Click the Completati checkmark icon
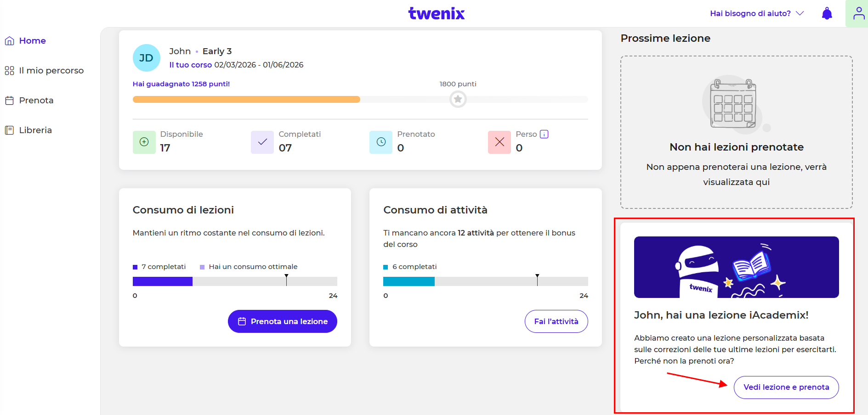This screenshot has height=415, width=868. [262, 142]
